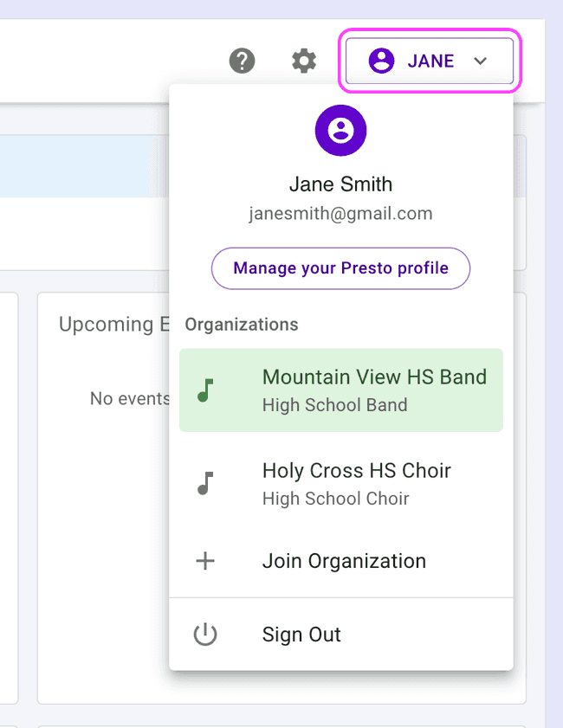The width and height of the screenshot is (563, 728).
Task: Click the JANE account menu button
Action: coord(430,61)
